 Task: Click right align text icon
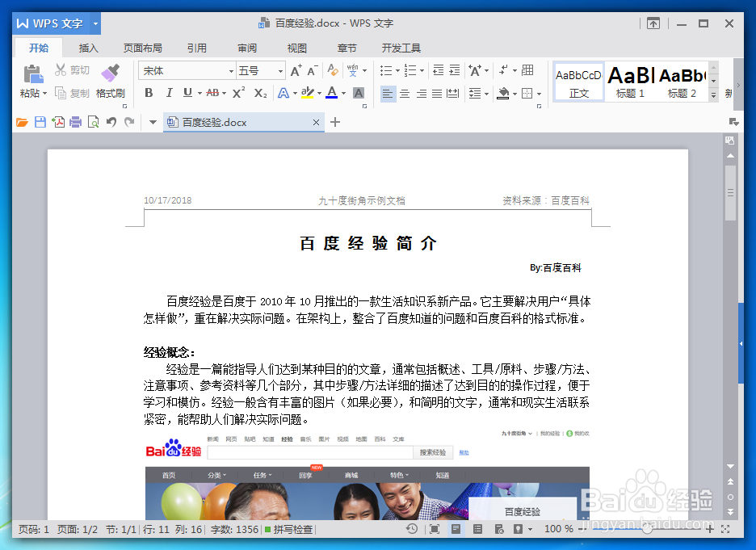tap(422, 93)
